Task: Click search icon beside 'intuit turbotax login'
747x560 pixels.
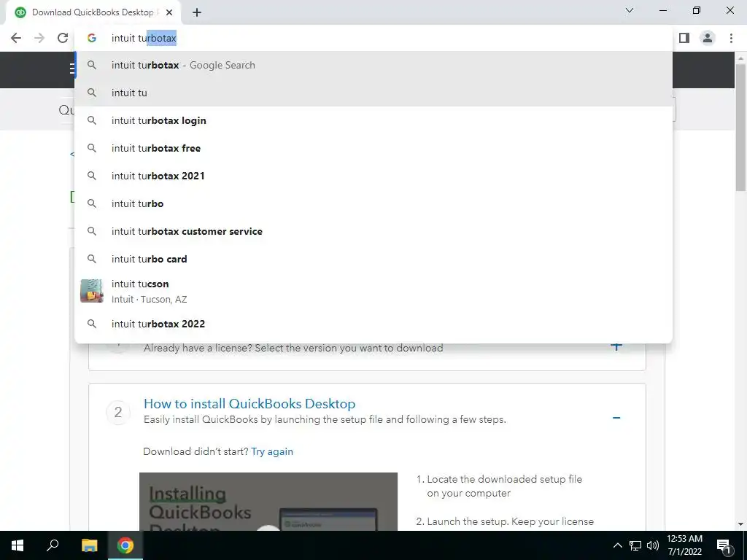Action: [92, 120]
